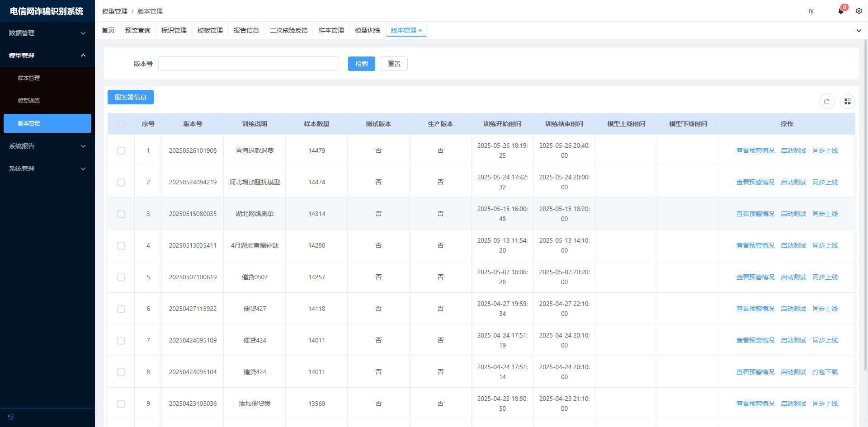Check the row 5 催贷0507 checkbox

[x=121, y=277]
